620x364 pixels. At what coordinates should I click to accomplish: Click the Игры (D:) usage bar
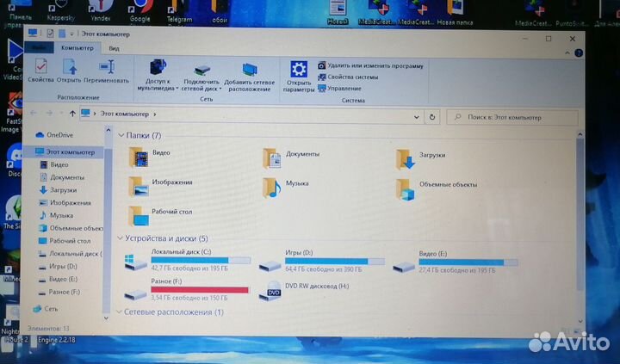pos(334,262)
